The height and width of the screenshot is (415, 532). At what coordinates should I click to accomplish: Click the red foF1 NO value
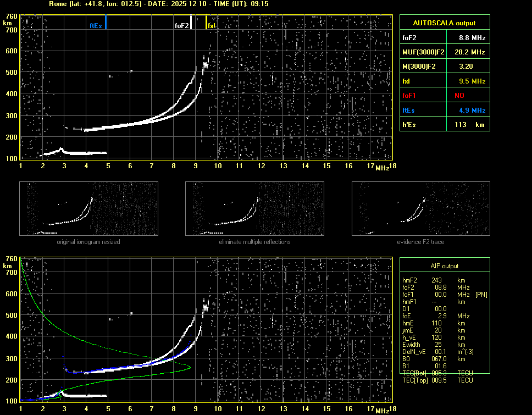click(x=459, y=96)
